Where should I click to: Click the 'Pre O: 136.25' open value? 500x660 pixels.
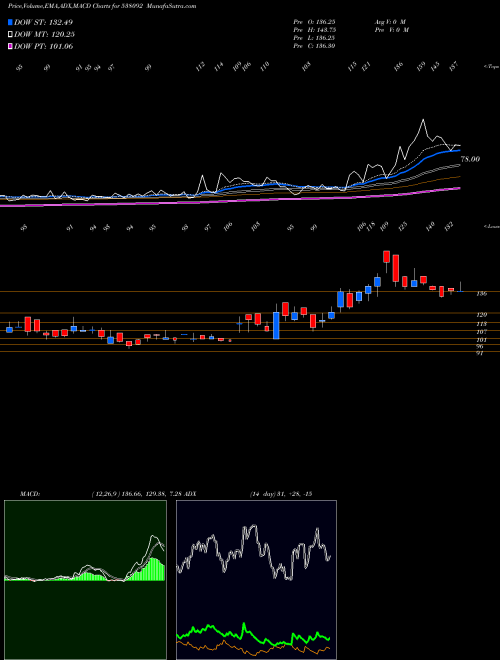click(x=314, y=22)
